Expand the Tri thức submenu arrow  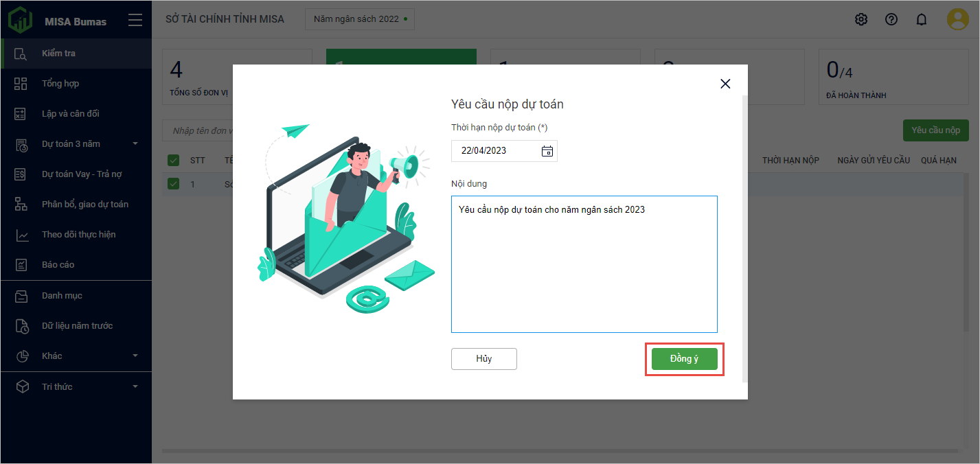135,386
